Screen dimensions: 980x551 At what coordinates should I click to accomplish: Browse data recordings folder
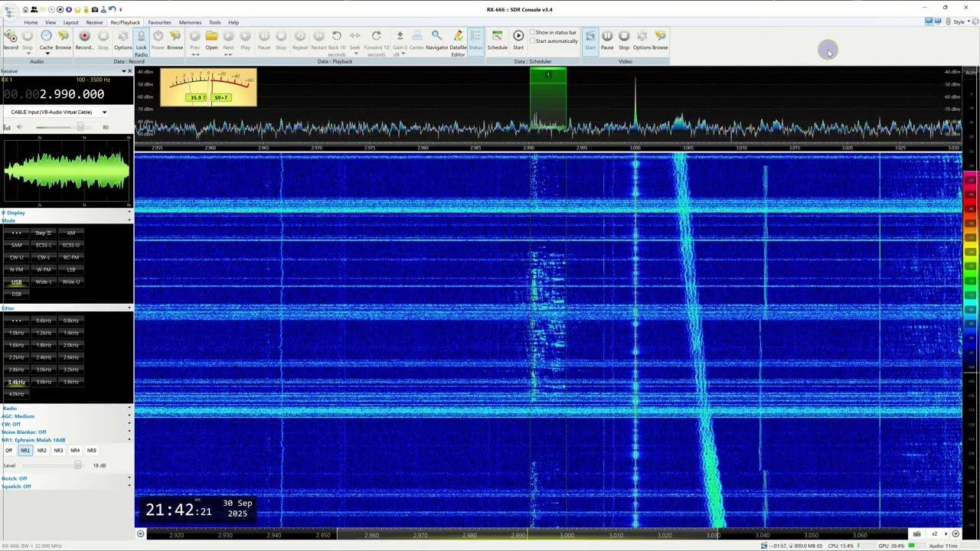click(x=175, y=40)
